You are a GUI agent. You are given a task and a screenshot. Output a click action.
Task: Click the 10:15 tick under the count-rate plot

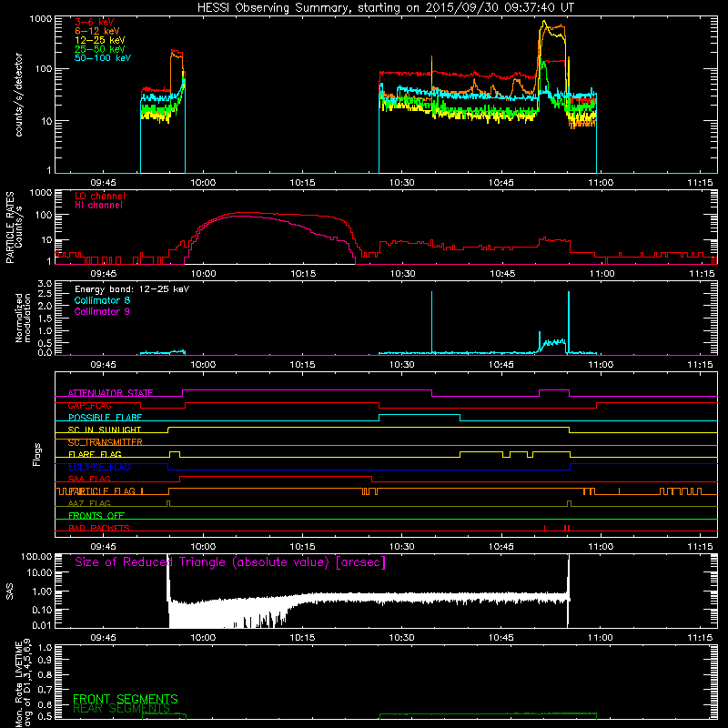tap(302, 183)
